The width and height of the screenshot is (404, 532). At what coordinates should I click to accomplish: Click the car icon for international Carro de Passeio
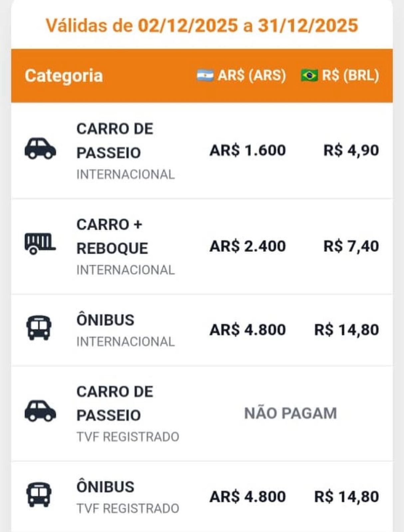40,149
